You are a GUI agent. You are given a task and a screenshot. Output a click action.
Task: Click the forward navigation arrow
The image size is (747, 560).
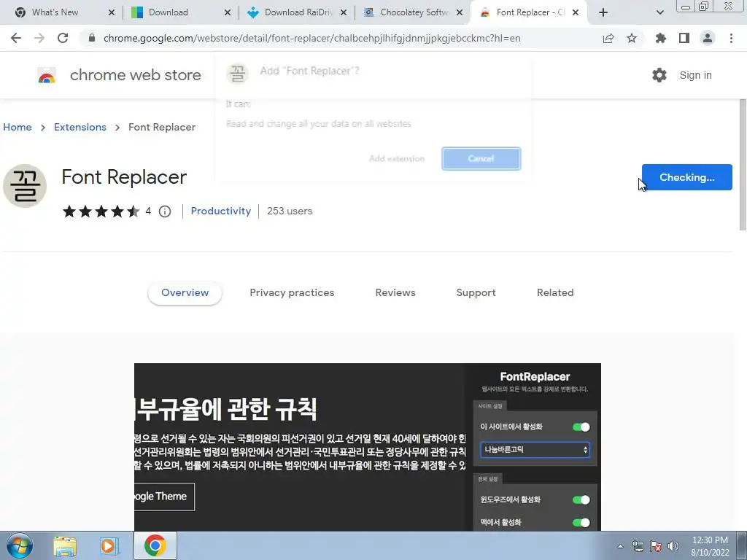click(39, 38)
